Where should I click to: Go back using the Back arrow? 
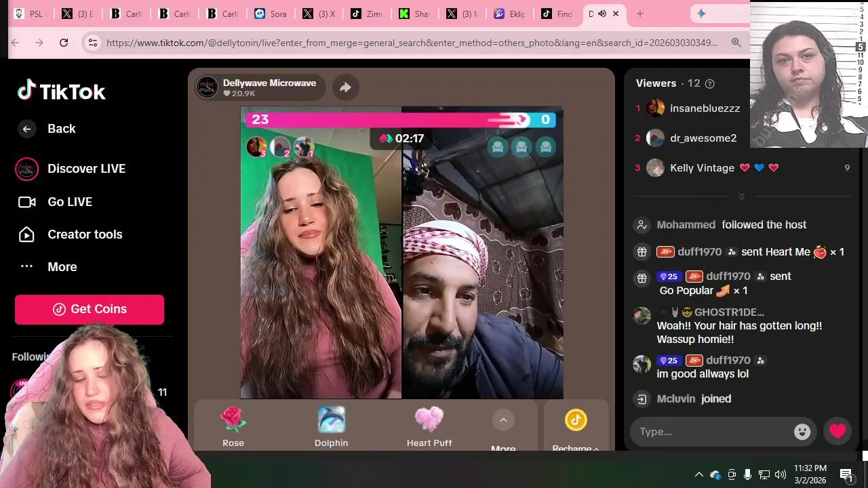click(x=26, y=129)
